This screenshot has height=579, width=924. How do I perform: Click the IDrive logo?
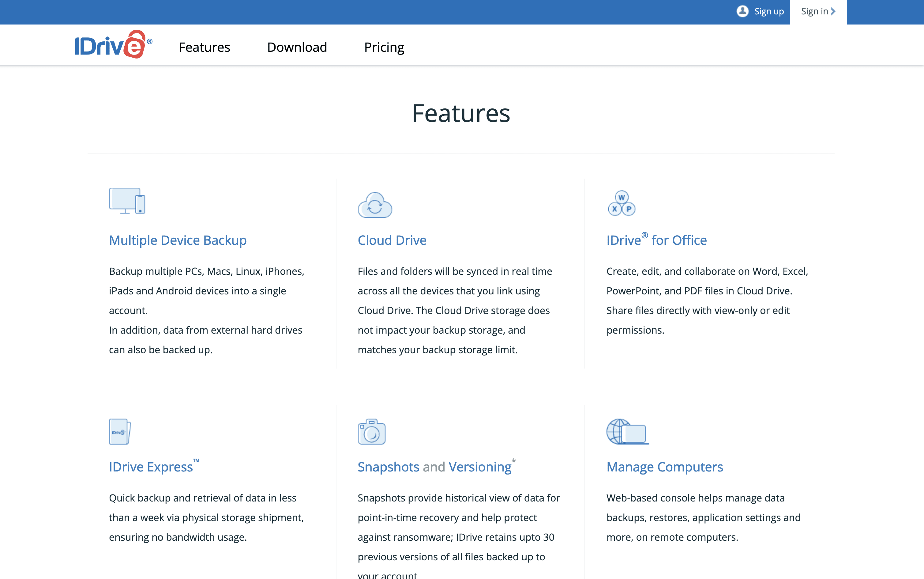[114, 45]
